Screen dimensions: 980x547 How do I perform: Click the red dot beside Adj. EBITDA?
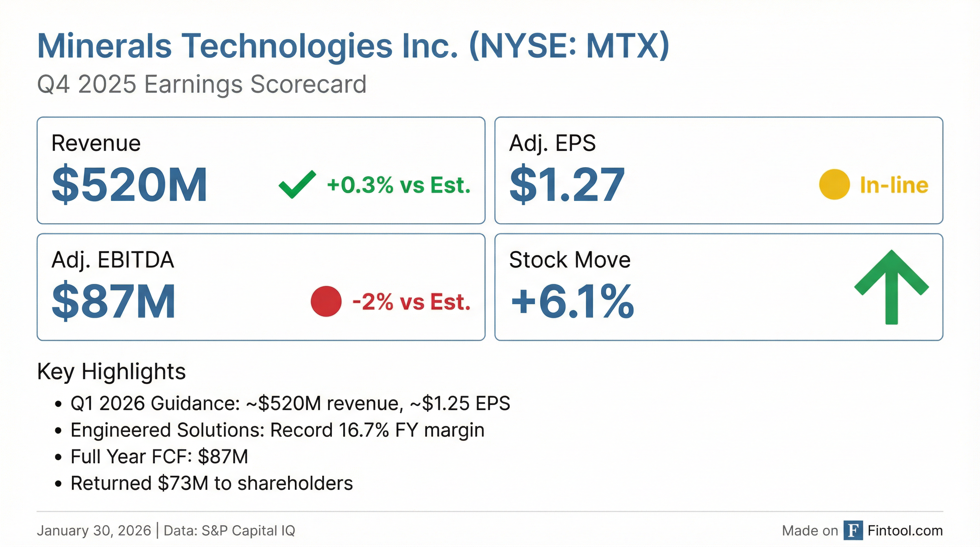tap(326, 301)
